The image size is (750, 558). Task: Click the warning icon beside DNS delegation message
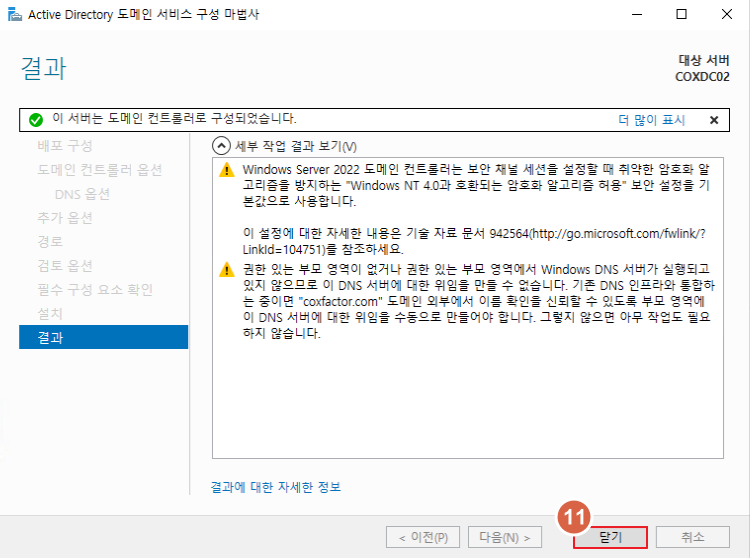click(226, 270)
